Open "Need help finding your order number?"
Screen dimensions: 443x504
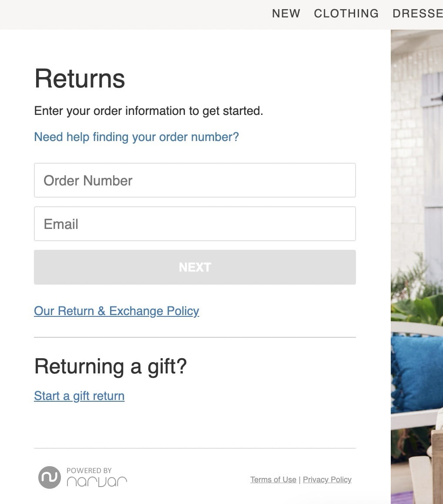coord(136,137)
